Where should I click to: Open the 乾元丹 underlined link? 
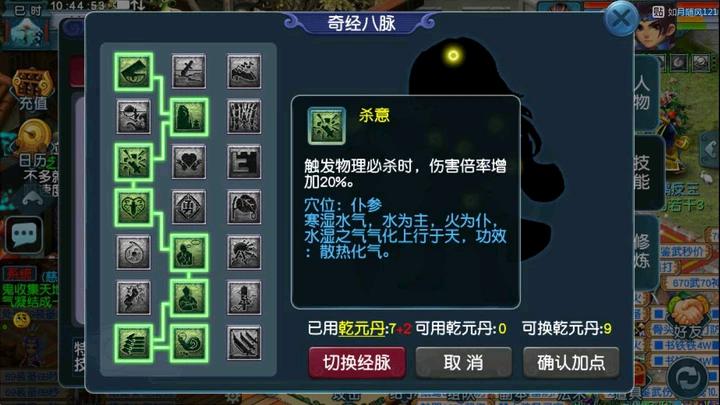coord(361,328)
